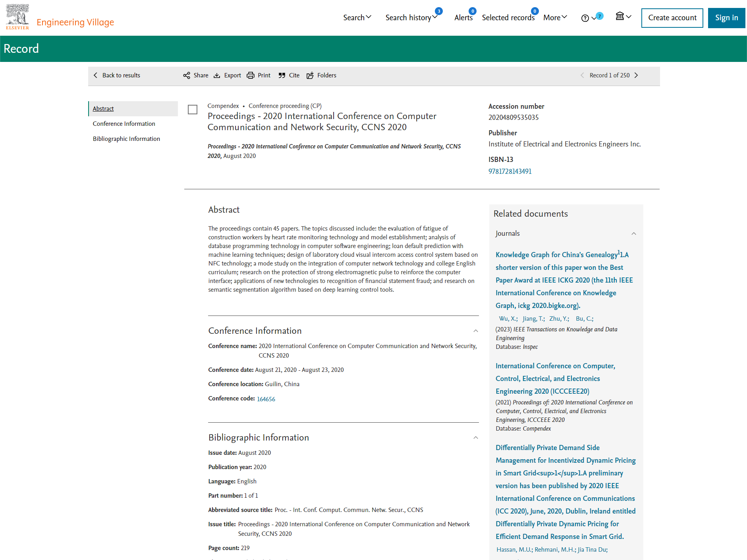Image resolution: width=747 pixels, height=560 pixels.
Task: Click the Abstract section heading
Action: point(224,210)
